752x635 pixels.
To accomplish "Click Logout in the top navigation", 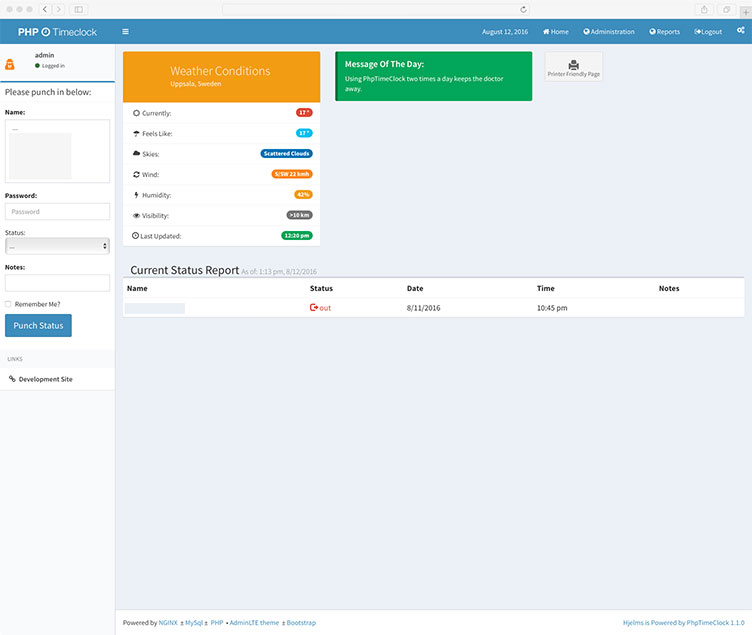I will pyautogui.click(x=708, y=31).
